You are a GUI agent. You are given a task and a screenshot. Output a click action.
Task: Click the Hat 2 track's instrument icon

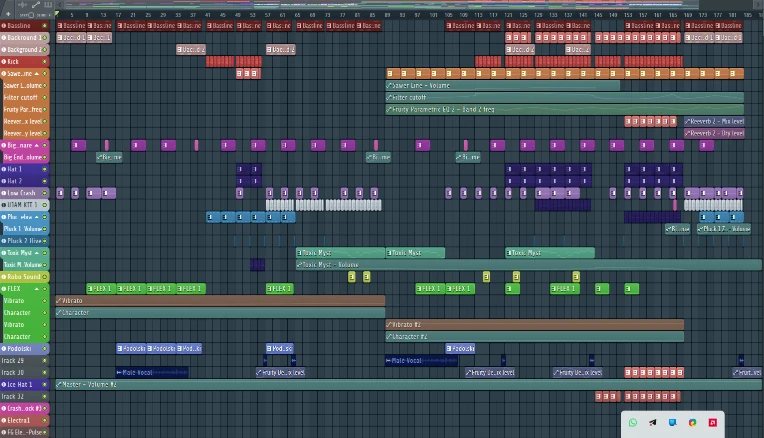tap(3, 181)
